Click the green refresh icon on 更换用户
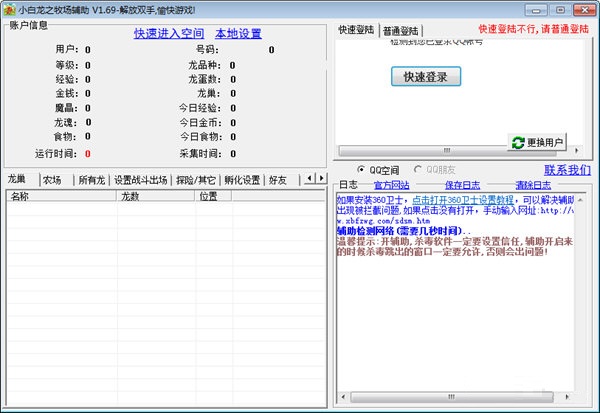600x413 pixels. 518,143
